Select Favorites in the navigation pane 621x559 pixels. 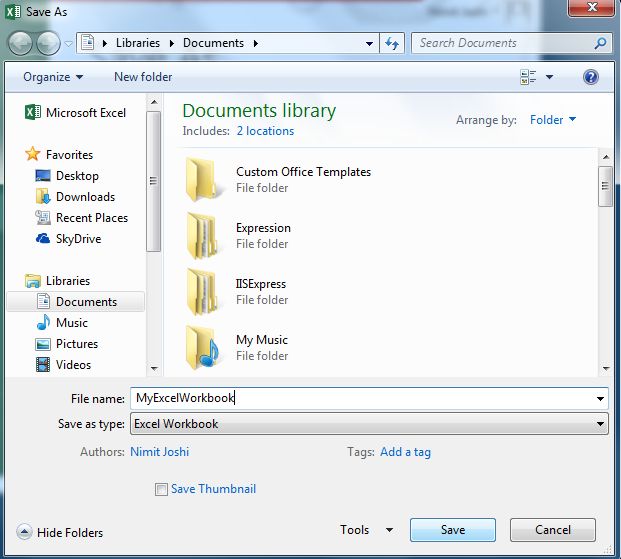[69, 155]
